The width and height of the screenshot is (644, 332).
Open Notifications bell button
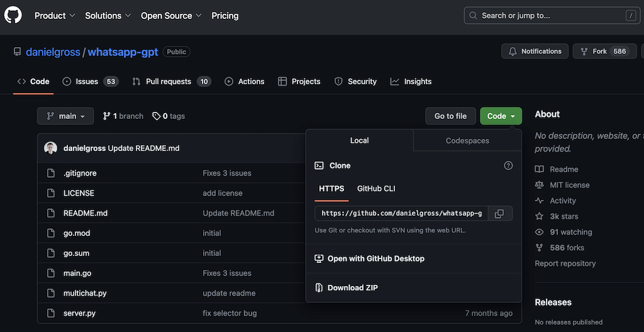[535, 52]
